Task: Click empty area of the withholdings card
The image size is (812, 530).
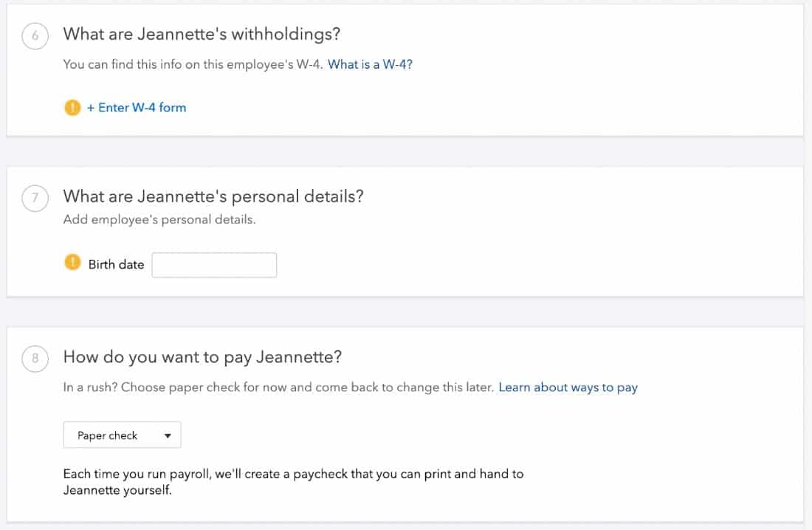Action: tap(570, 98)
